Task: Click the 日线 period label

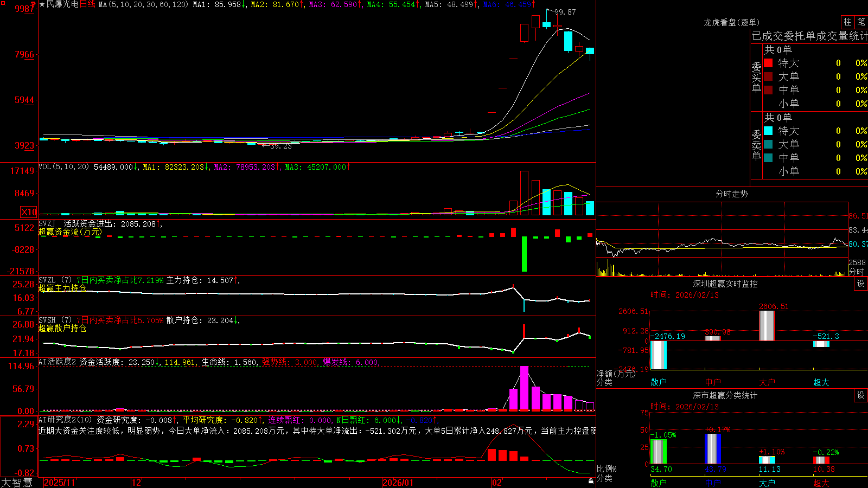Action: [87, 4]
